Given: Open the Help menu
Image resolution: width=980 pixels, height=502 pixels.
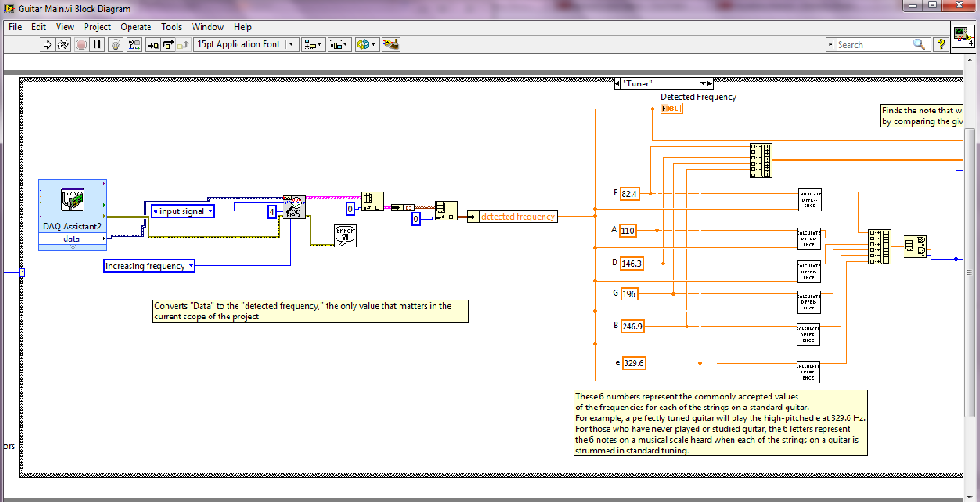Looking at the screenshot, I should click(x=242, y=27).
